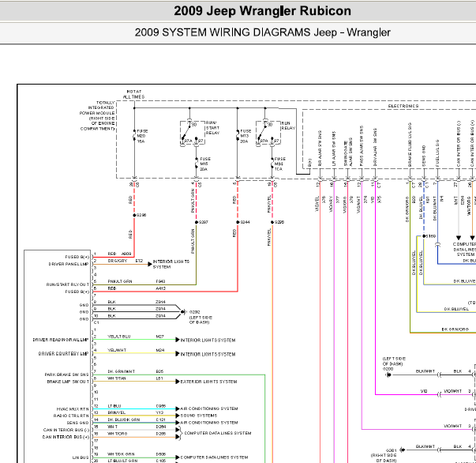Click splice point label S169
This screenshot has width=476, height=463.
[431, 236]
